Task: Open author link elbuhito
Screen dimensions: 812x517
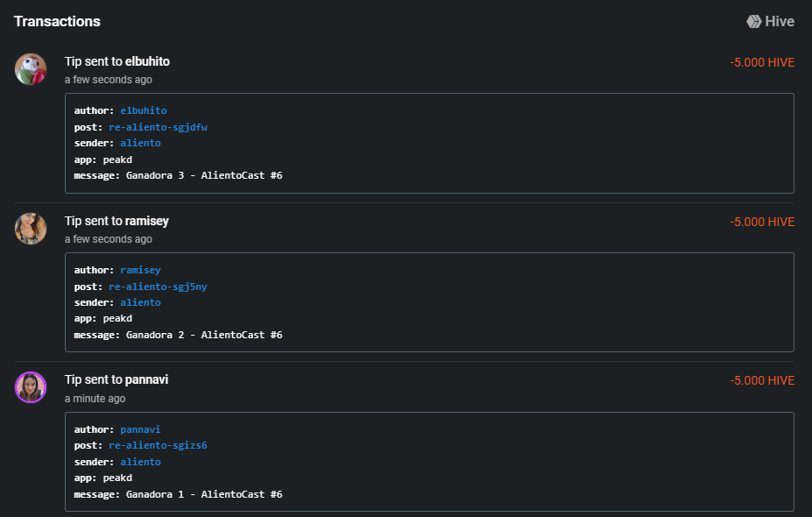Action: click(x=144, y=110)
